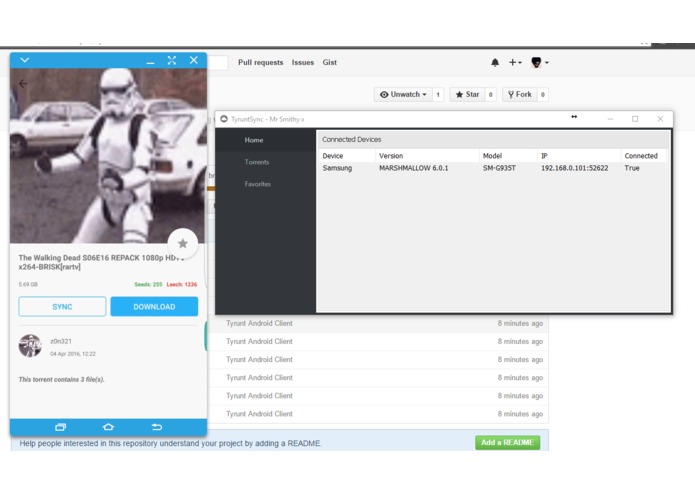Click the 192.168.0.101:52622 IP cell
Screen dimensions: 695x494
pyautogui.click(x=574, y=168)
